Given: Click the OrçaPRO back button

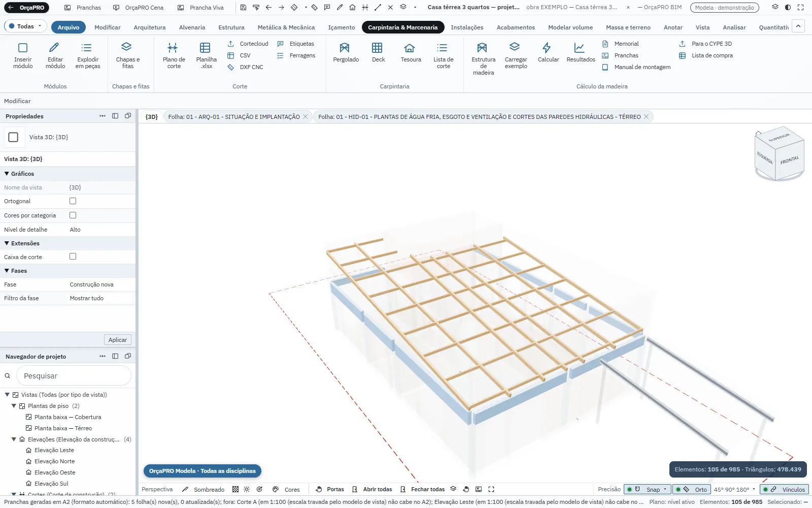Looking at the screenshot, I should [26, 8].
